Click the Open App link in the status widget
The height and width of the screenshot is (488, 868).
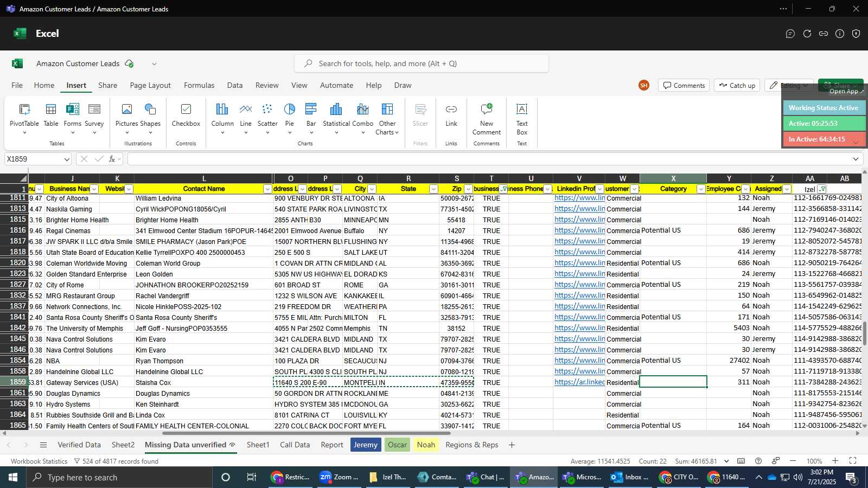(x=846, y=92)
